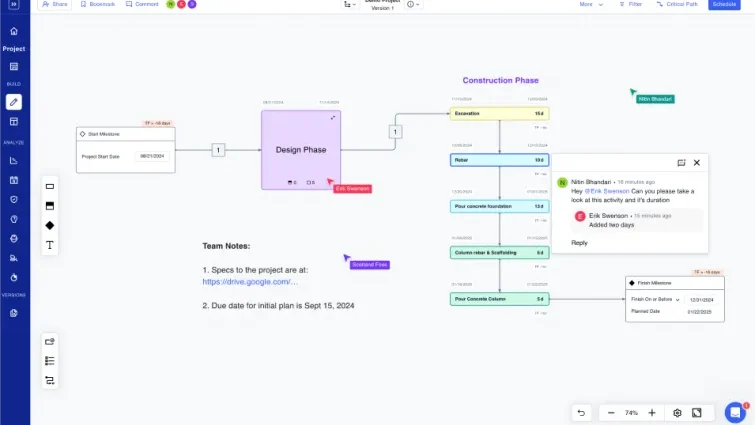The height and width of the screenshot is (425, 755).
Task: Click the blue Schedule button
Action: [724, 4]
